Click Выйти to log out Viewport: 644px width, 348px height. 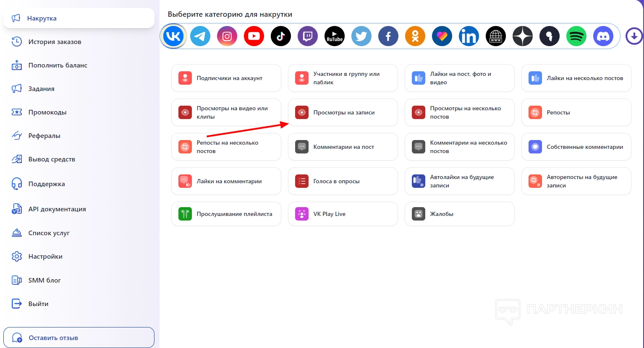[79, 304]
